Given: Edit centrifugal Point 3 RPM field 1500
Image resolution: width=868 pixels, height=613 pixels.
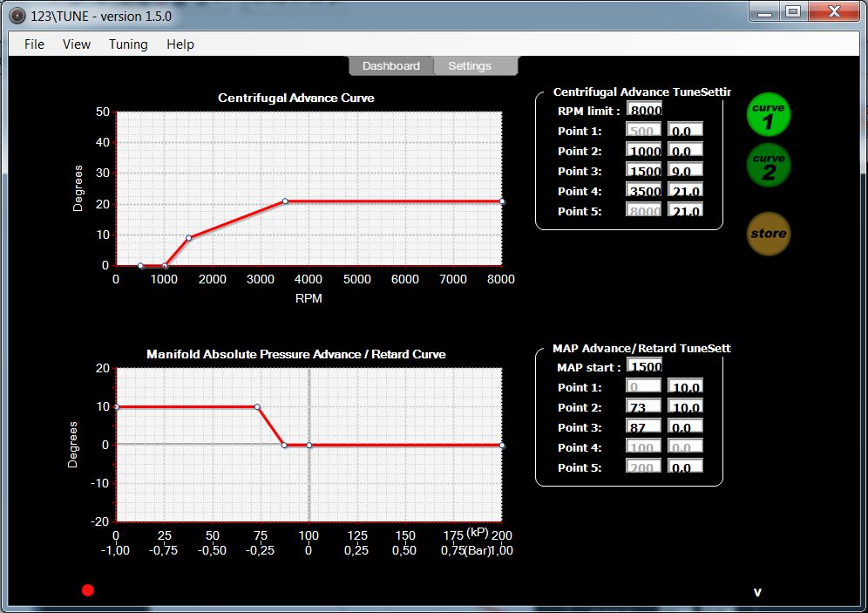Looking at the screenshot, I should pyautogui.click(x=645, y=171).
